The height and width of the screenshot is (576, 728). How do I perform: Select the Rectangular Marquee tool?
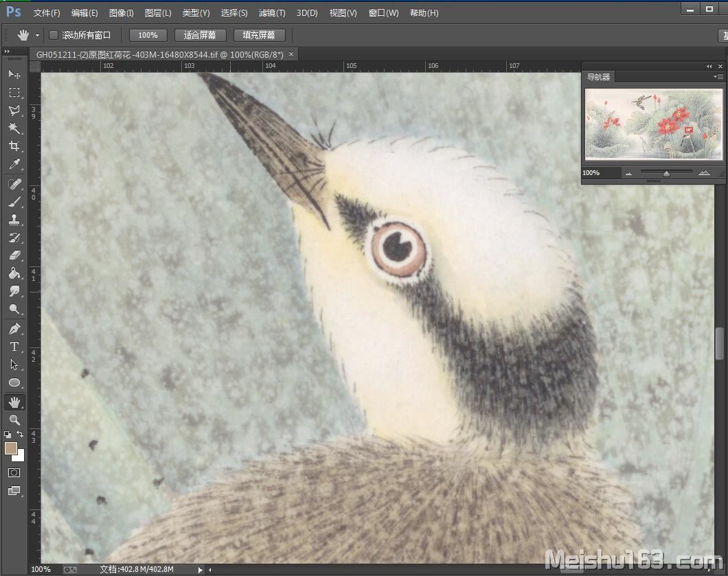[14, 93]
